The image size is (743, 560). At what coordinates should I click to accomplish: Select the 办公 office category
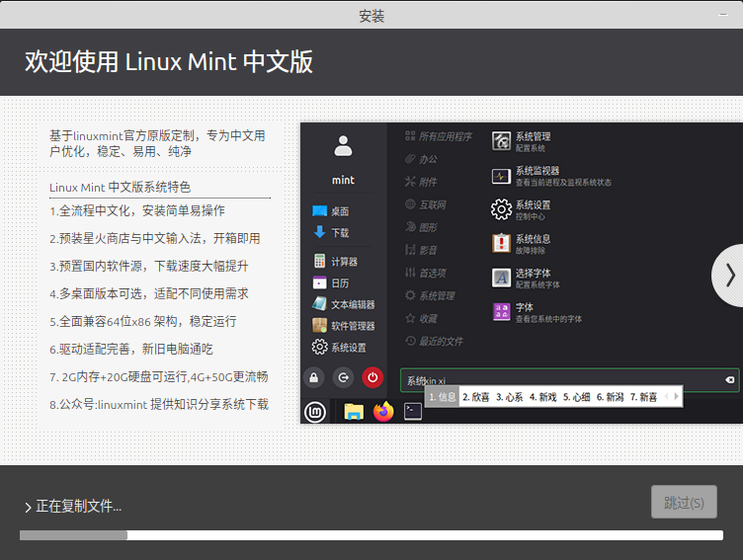click(421, 159)
